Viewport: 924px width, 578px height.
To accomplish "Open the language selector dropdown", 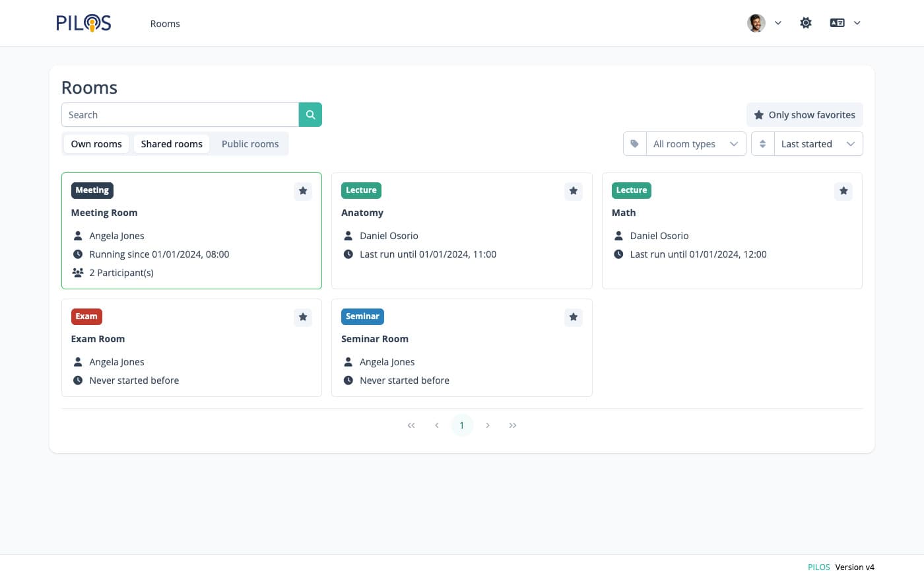I will click(x=845, y=23).
